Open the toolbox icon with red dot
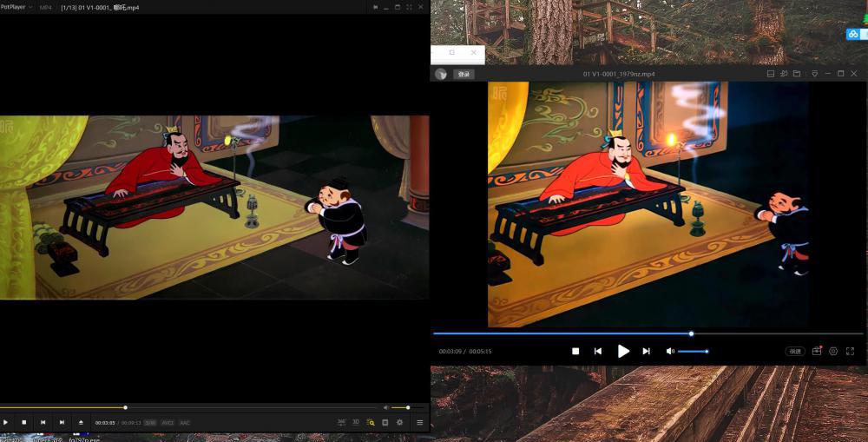 [x=817, y=351]
